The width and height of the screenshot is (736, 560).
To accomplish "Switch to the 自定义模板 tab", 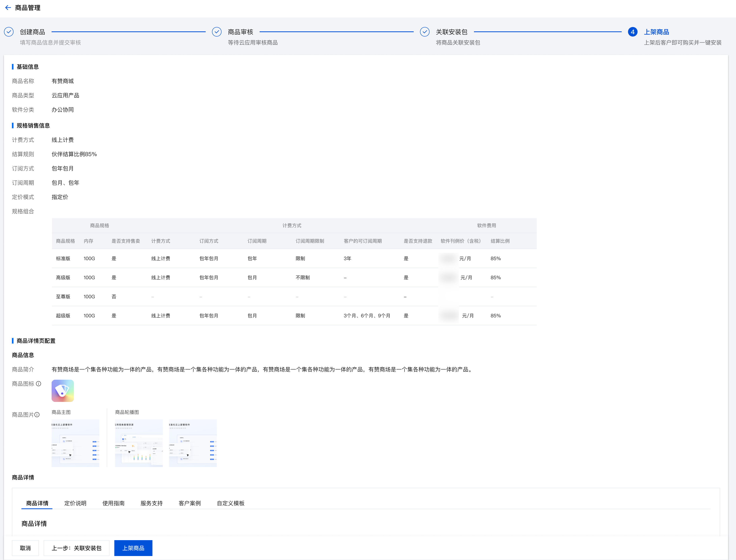I will pos(231,503).
